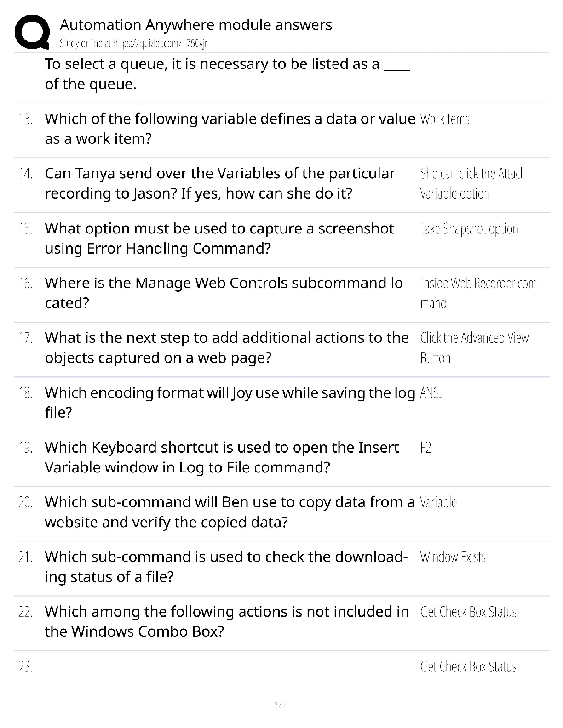563x728 pixels.
Task: Select question 21 about downloading status
Action: (x=226, y=567)
